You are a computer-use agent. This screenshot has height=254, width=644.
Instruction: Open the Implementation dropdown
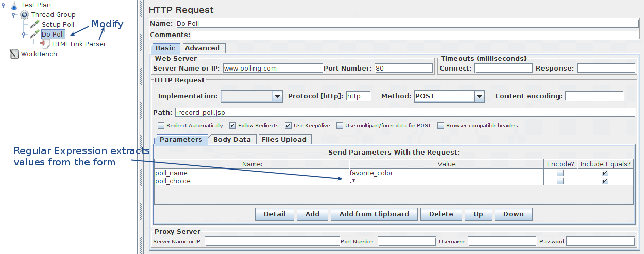pyautogui.click(x=278, y=96)
